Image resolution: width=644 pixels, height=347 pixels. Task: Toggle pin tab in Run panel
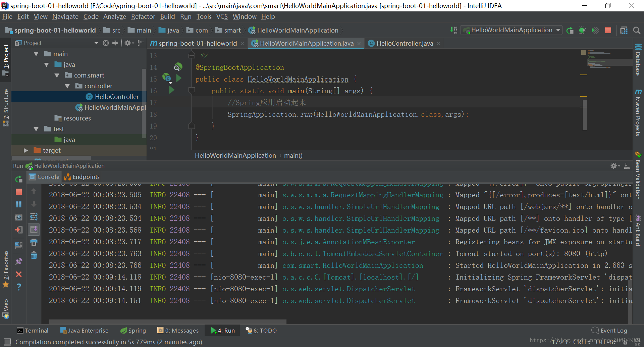tap(19, 261)
